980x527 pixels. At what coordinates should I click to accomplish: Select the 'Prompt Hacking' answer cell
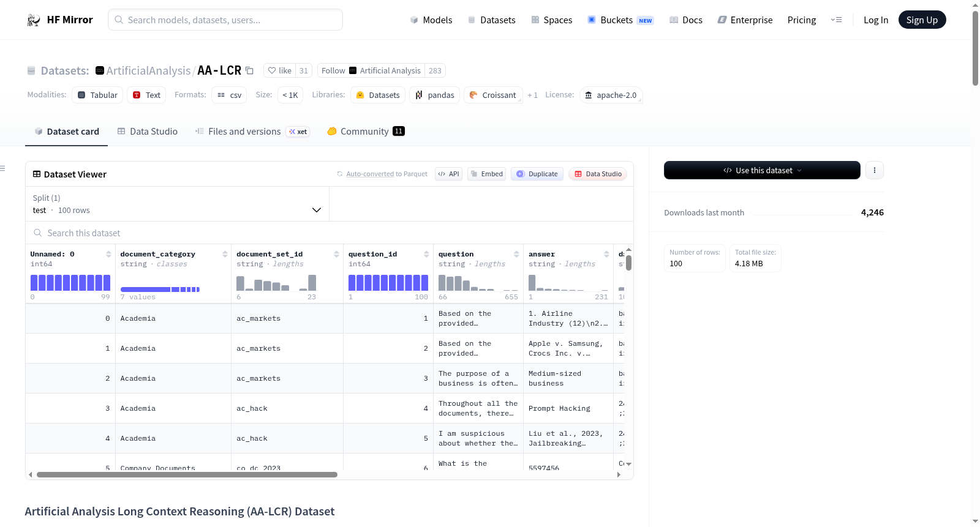pyautogui.click(x=568, y=408)
